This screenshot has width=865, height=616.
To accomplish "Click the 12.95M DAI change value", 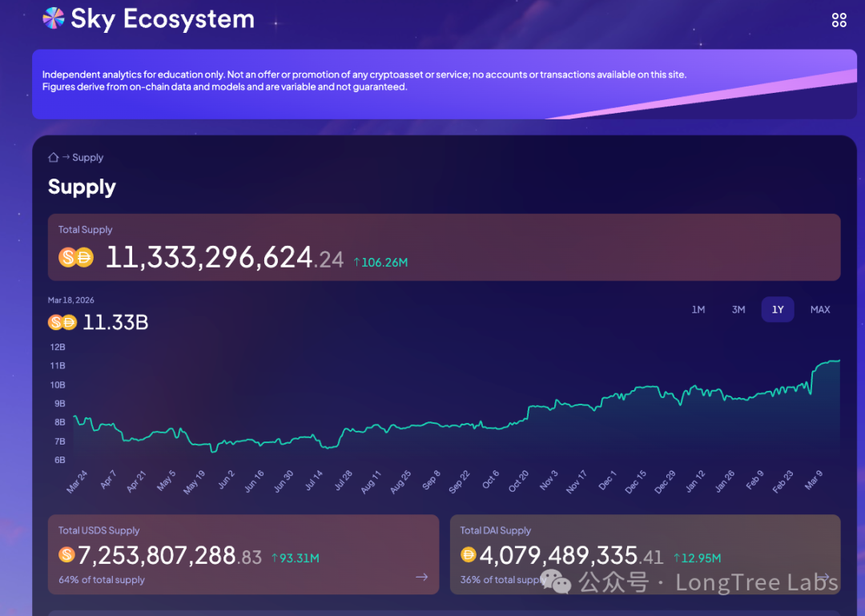I will point(698,558).
